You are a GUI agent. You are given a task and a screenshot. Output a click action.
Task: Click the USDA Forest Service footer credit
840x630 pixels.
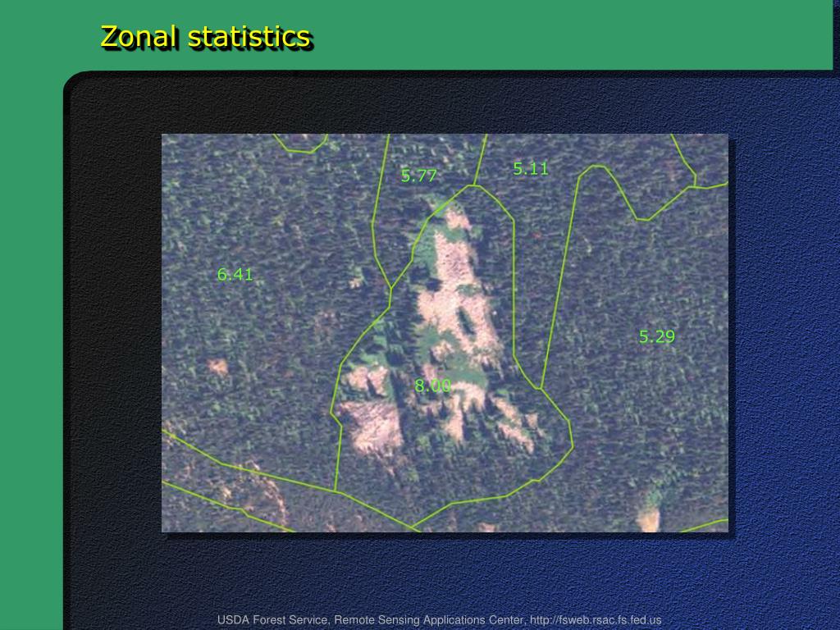pyautogui.click(x=440, y=620)
